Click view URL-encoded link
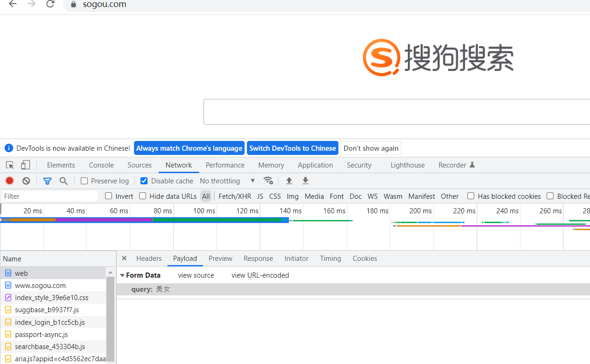 coord(260,275)
